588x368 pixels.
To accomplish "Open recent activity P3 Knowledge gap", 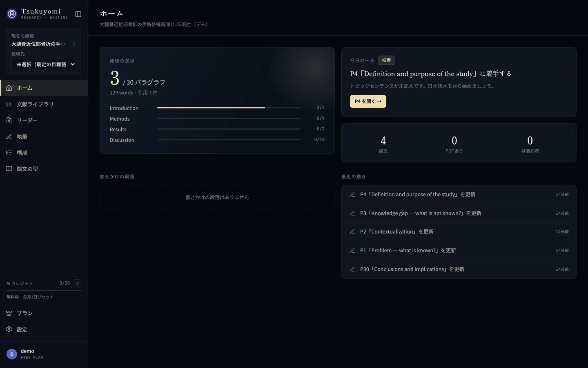I will tap(459, 213).
